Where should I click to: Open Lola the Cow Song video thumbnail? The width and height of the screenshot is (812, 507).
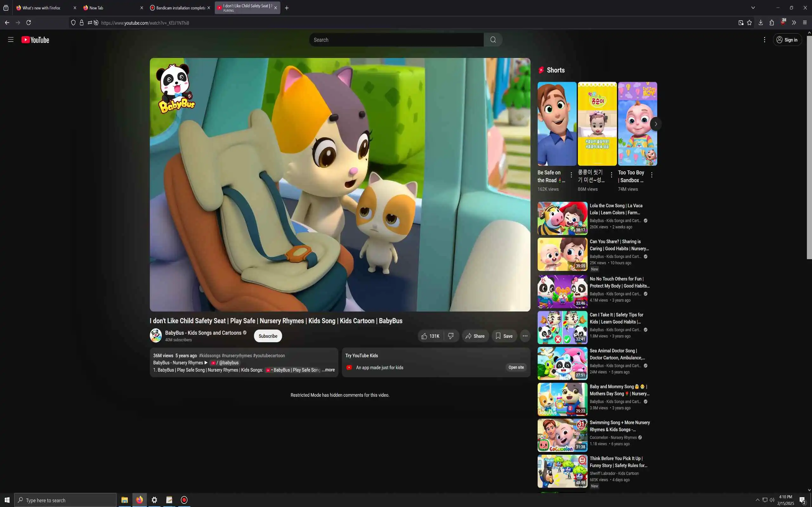562,218
